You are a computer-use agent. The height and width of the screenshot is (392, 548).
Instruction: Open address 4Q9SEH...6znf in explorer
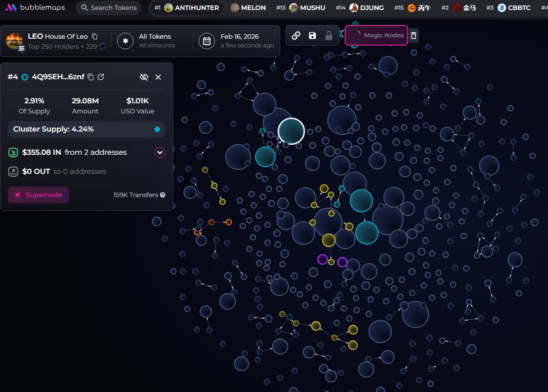[x=101, y=77]
